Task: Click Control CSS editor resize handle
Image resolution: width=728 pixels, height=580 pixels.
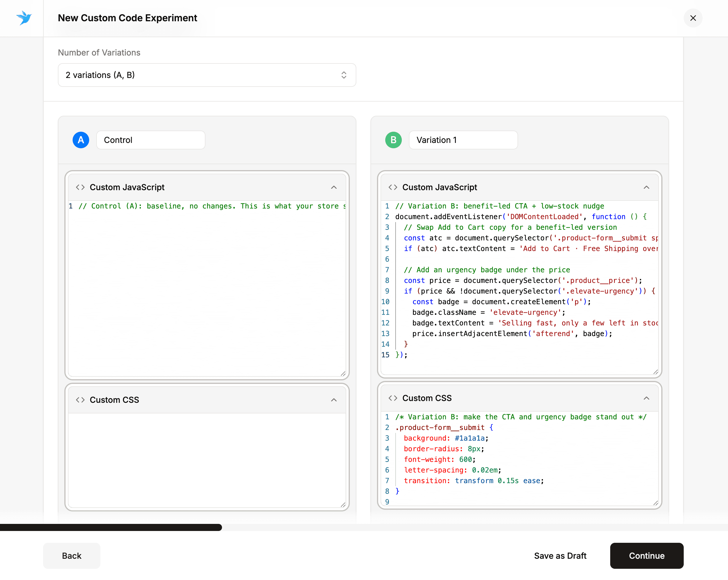Action: 343,504
